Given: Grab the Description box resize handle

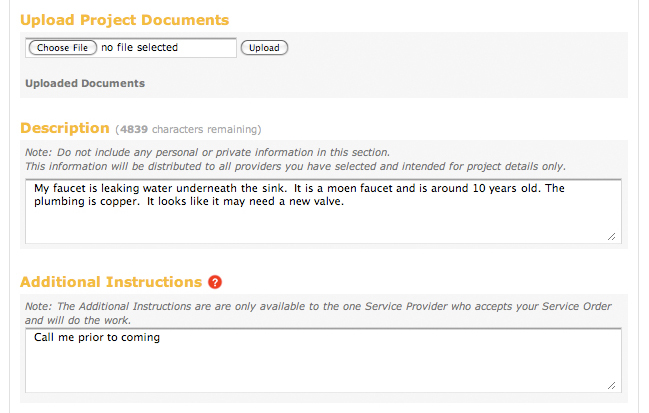Looking at the screenshot, I should tap(611, 237).
